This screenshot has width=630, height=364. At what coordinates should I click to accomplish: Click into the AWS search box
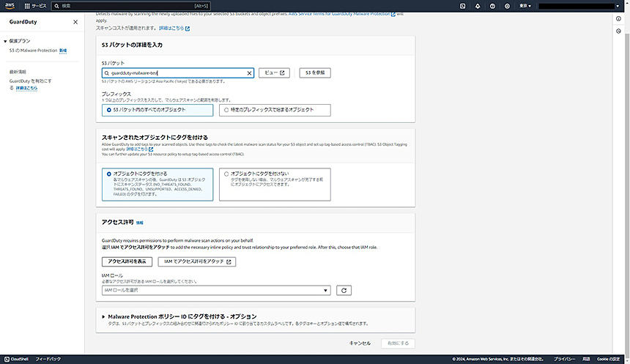coord(125,5)
